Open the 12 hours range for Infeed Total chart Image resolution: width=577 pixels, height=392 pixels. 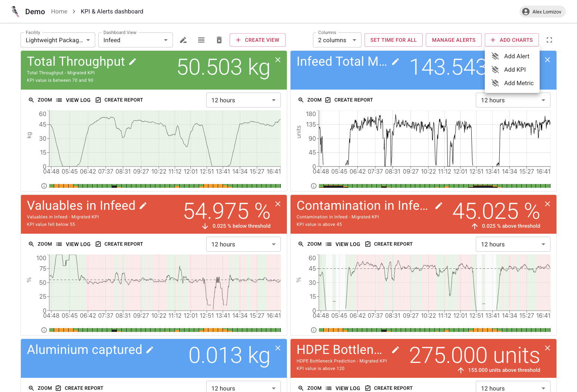tap(513, 100)
